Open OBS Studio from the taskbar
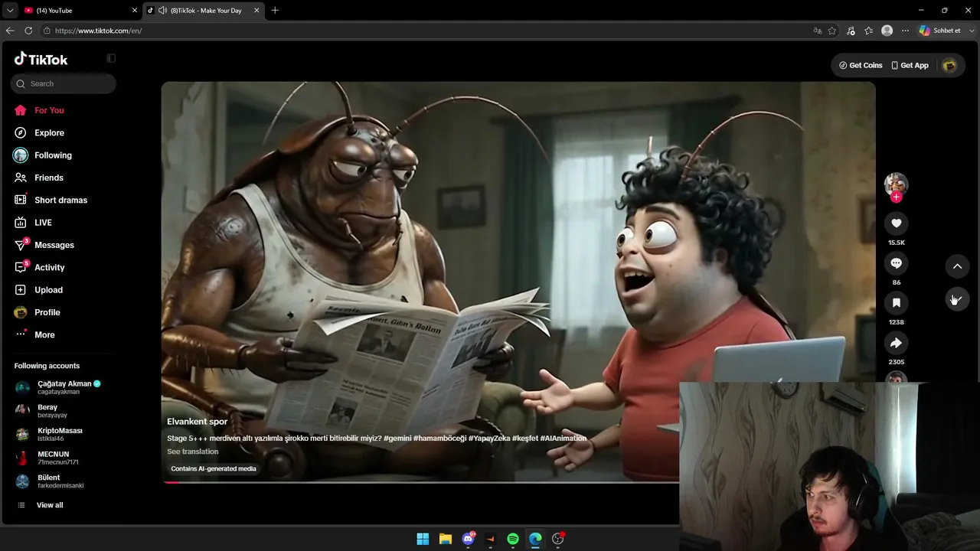This screenshot has height=551, width=980. pos(558,539)
